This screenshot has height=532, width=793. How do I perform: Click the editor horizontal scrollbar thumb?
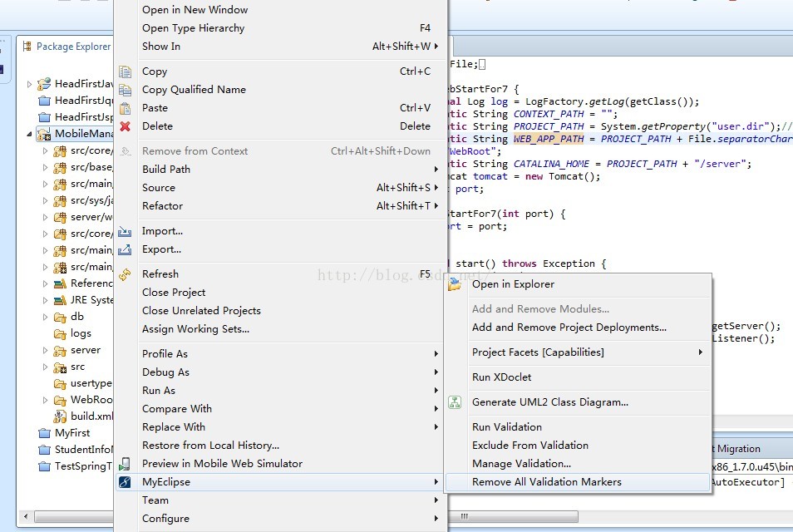click(514, 517)
